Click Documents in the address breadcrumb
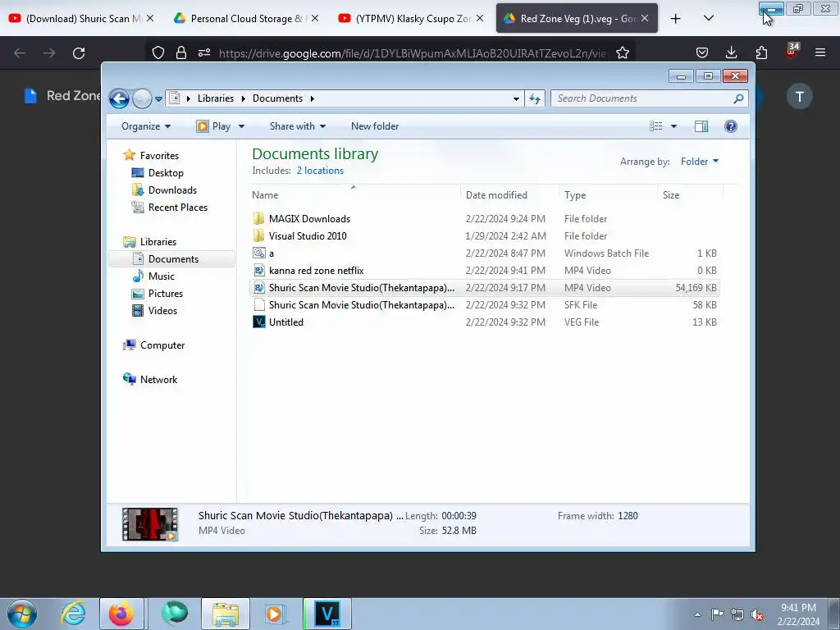This screenshot has width=840, height=630. click(277, 98)
